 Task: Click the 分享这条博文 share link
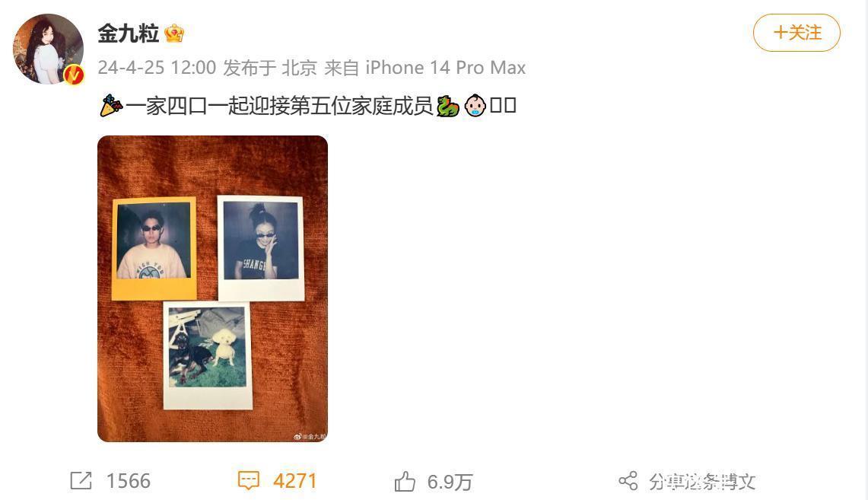point(702,481)
